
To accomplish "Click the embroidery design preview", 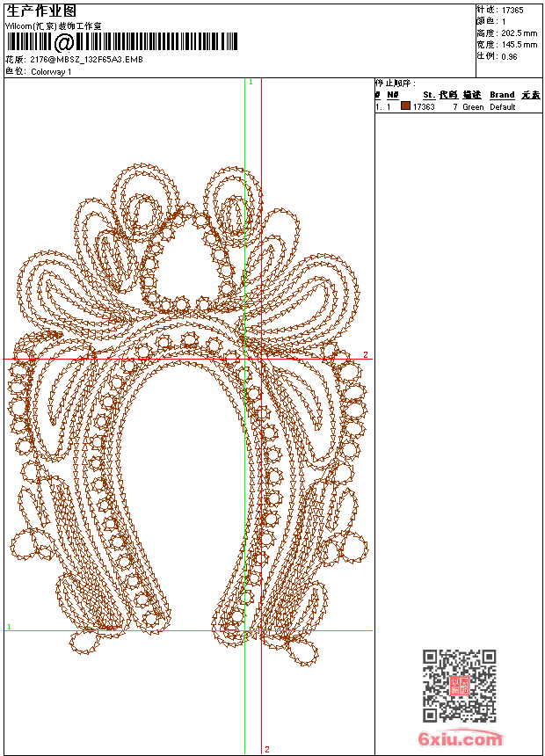I will [188, 415].
